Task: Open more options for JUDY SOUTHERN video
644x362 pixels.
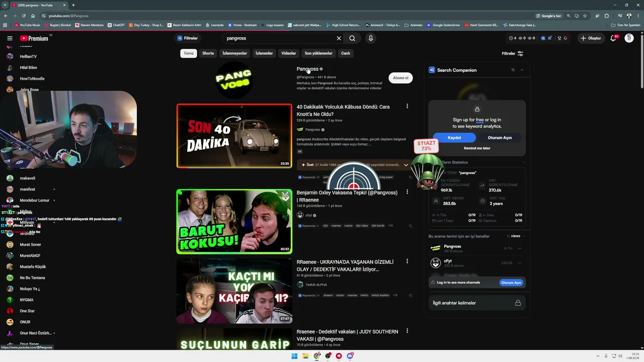Action: click(x=407, y=331)
